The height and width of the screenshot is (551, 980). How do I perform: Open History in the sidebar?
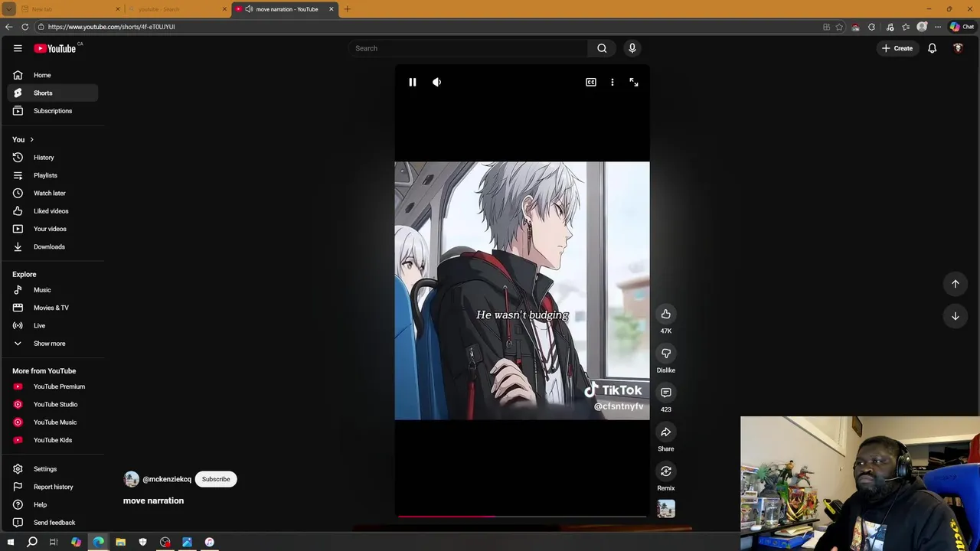pos(53,158)
